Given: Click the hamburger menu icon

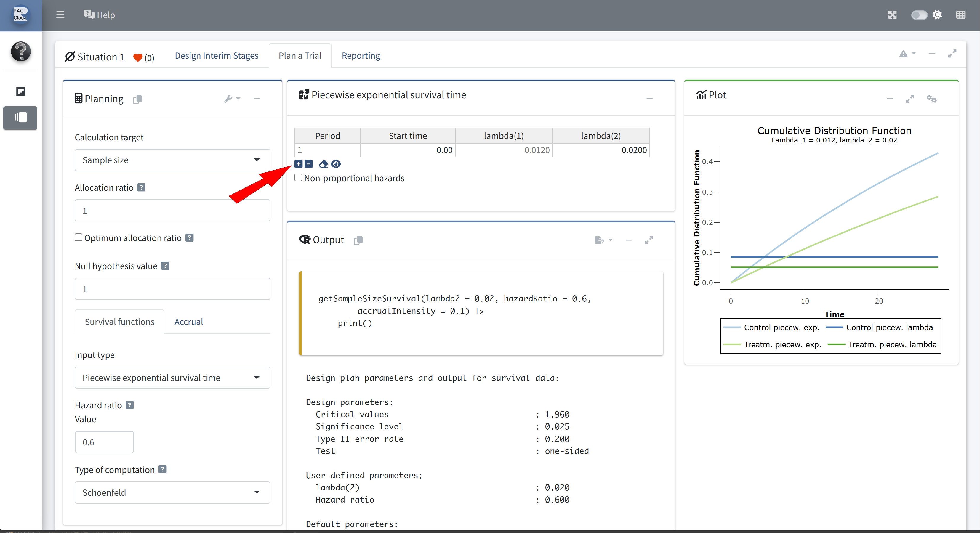Looking at the screenshot, I should coord(60,15).
